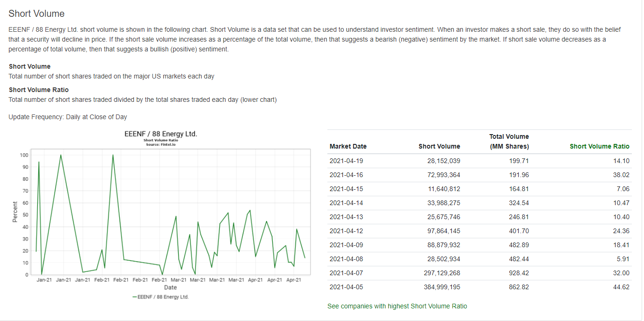Select the date cell 2021-04-19
This screenshot has width=644, height=321.
346,161
